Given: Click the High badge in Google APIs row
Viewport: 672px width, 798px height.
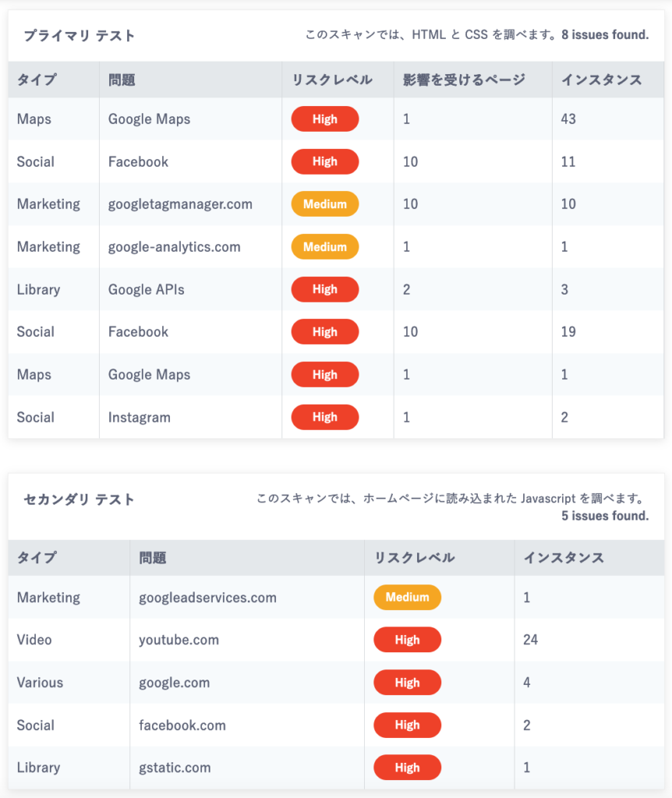Looking at the screenshot, I should [325, 290].
